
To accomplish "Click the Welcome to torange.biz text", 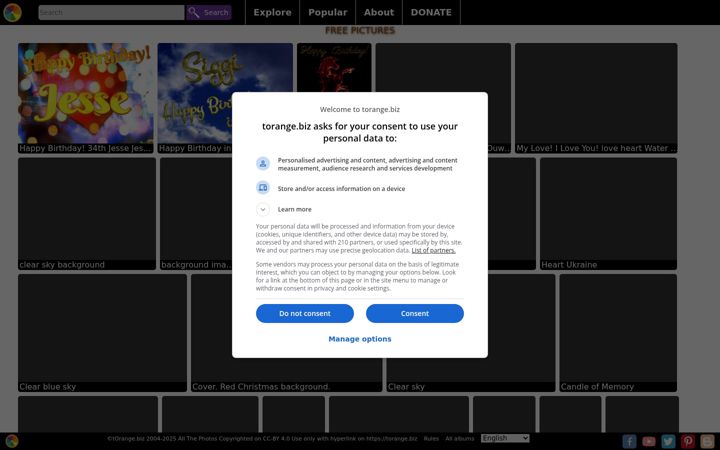I will coord(360,109).
